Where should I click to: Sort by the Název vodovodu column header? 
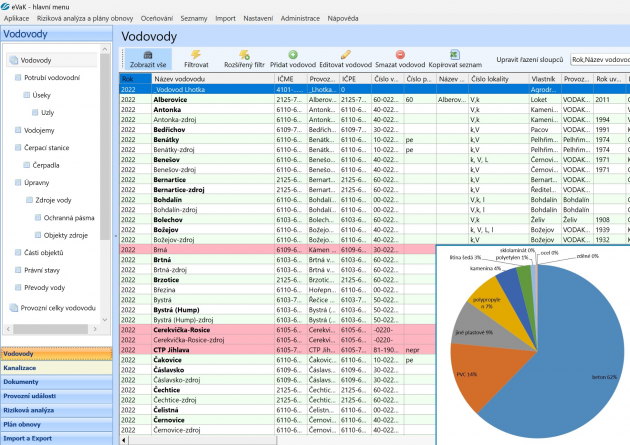[213, 79]
